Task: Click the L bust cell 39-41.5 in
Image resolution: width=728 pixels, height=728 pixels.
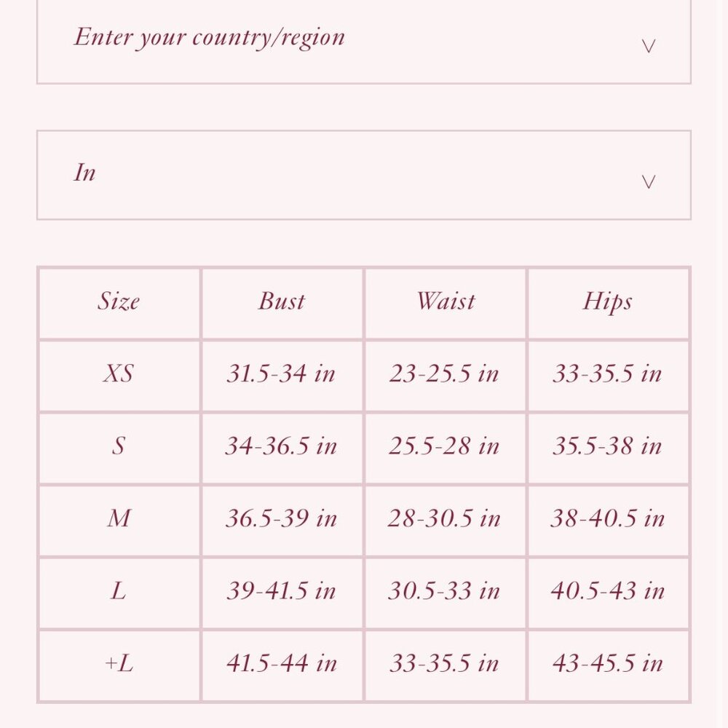Action: (x=281, y=590)
